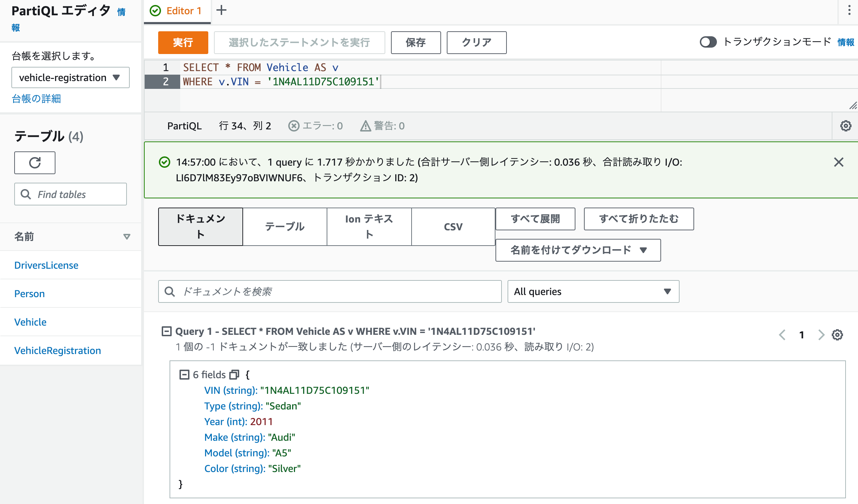Open PartiQL editor info link
Viewport: 858px width, 504px height.
121,12
